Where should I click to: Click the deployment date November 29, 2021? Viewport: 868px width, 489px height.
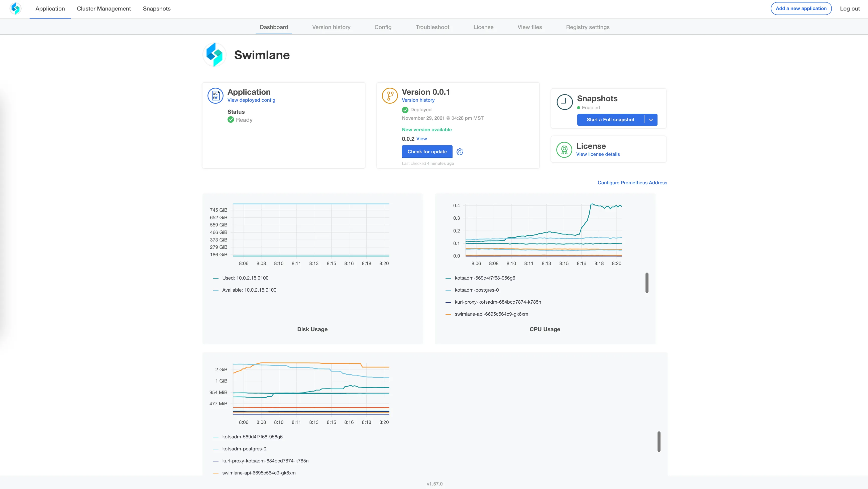pyautogui.click(x=443, y=118)
